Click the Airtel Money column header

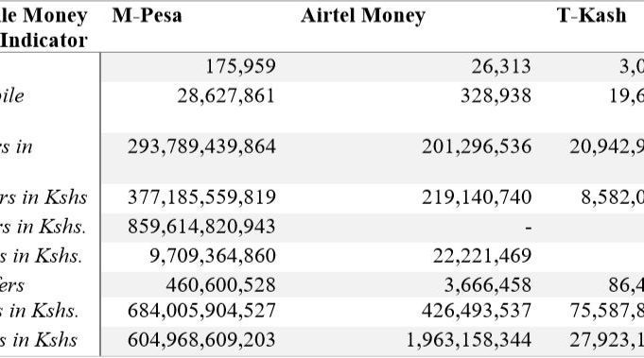point(362,16)
